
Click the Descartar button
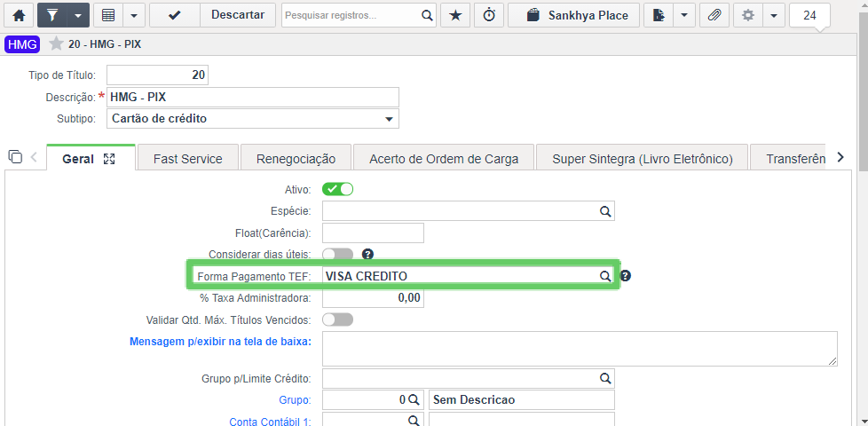(x=238, y=15)
